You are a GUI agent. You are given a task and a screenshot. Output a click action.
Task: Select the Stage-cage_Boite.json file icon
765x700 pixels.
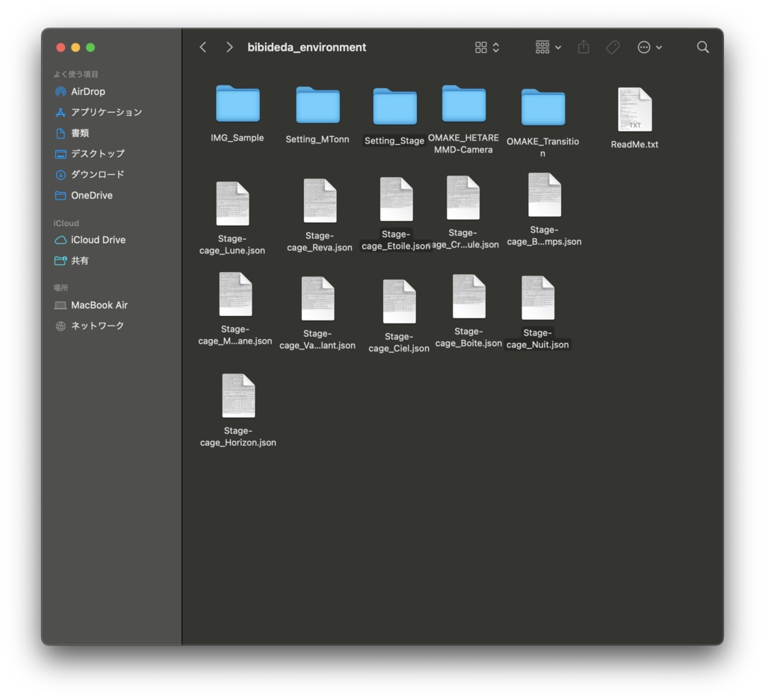469,296
